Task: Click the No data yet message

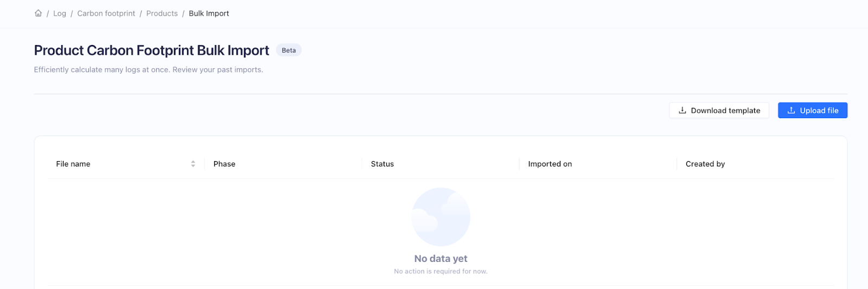Action: click(x=441, y=259)
